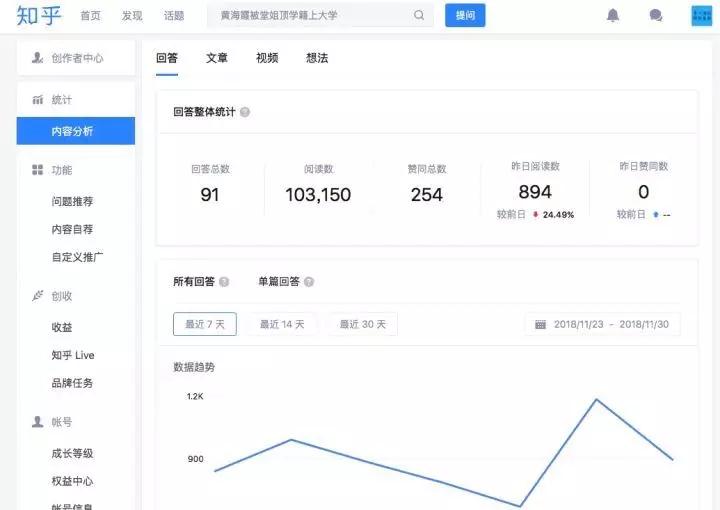
Task: Open 创作者中心 in sidebar
Action: [76, 59]
